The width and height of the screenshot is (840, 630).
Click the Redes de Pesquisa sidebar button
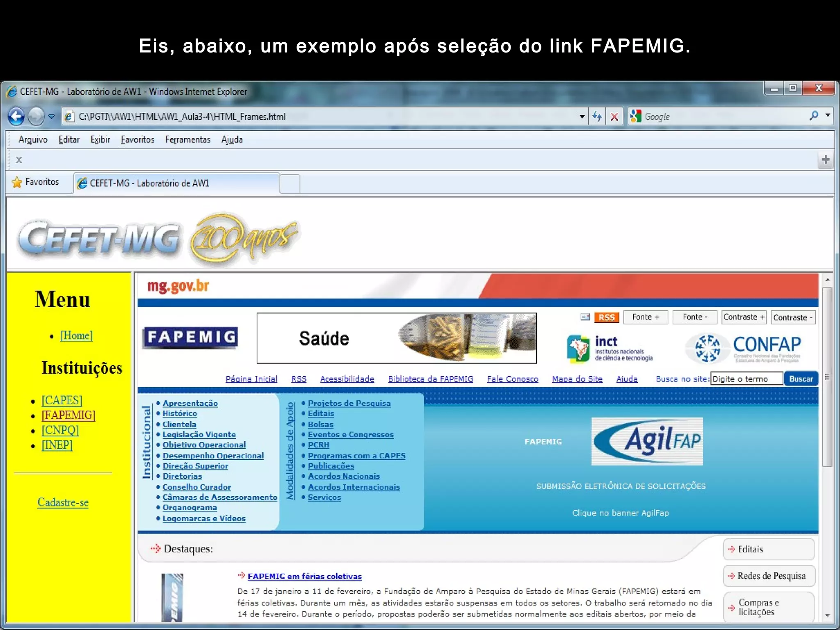(769, 576)
